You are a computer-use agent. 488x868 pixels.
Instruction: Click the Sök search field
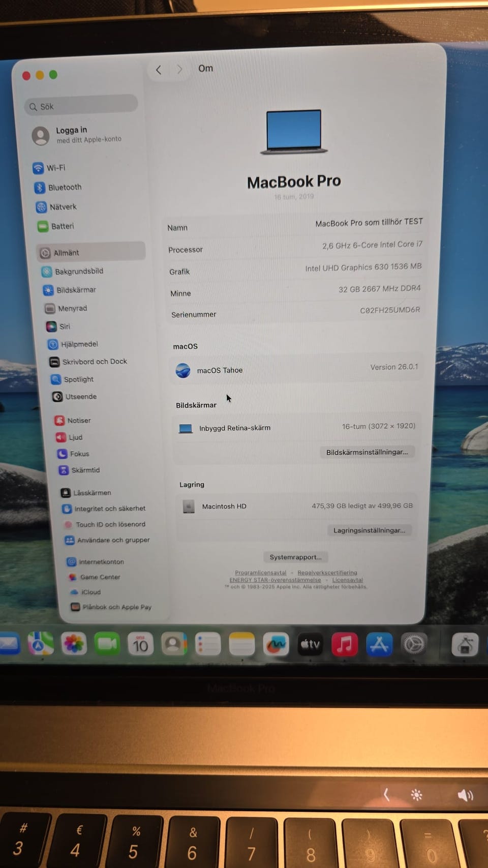click(81, 106)
